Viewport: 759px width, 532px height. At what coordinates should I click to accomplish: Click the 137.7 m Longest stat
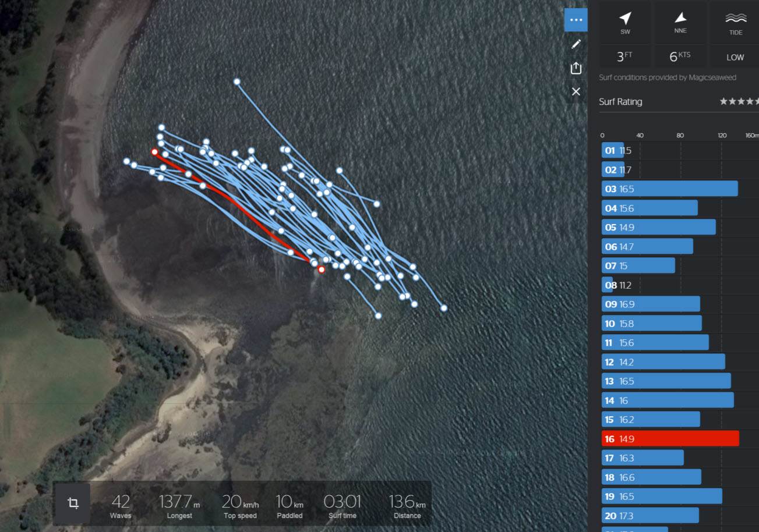tap(179, 505)
